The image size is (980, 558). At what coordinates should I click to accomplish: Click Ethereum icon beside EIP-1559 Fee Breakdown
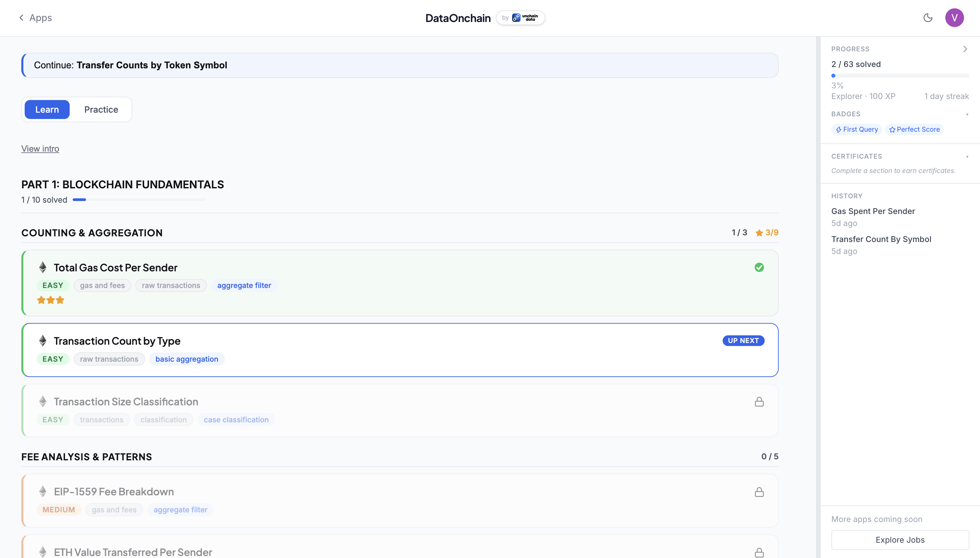pyautogui.click(x=43, y=492)
